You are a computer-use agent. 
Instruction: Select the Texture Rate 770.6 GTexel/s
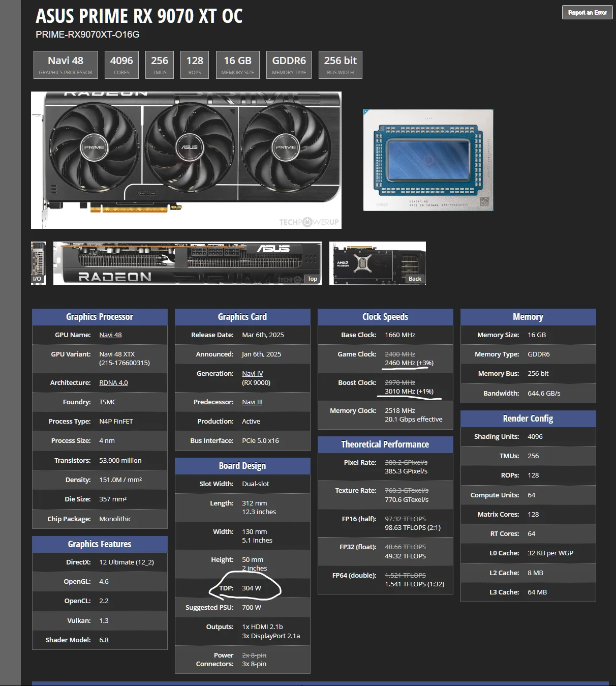tap(407, 499)
